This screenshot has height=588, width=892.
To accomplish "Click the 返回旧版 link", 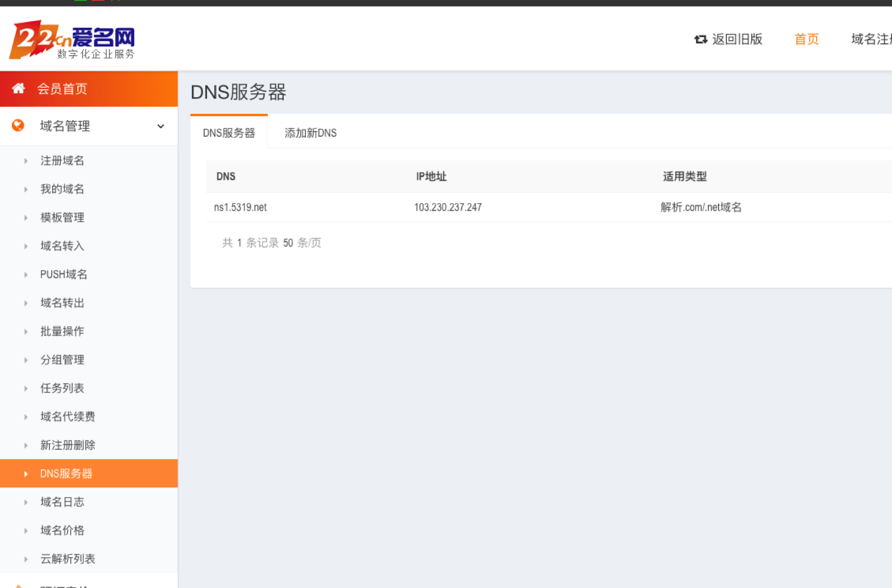I will (x=738, y=39).
